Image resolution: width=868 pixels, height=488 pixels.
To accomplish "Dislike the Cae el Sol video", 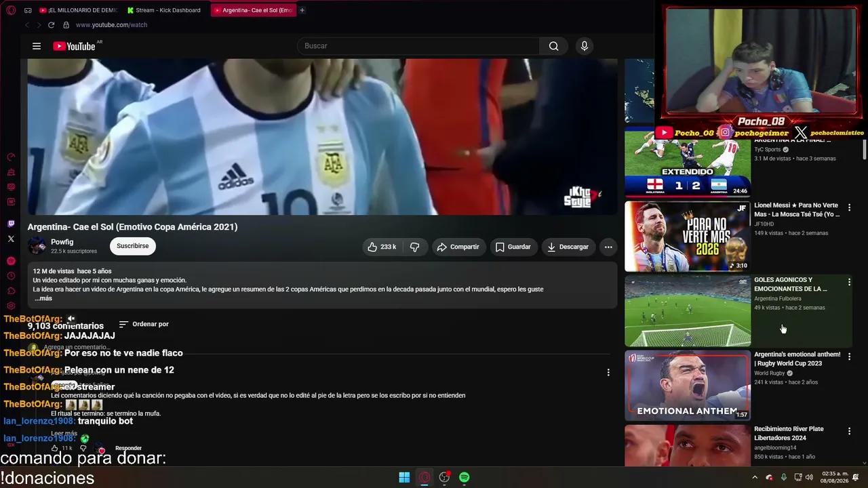I will [415, 247].
